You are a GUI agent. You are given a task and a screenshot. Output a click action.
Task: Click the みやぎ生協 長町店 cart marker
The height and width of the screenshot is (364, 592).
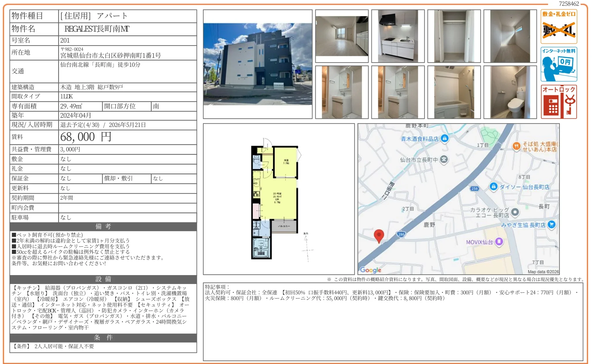tap(551, 224)
